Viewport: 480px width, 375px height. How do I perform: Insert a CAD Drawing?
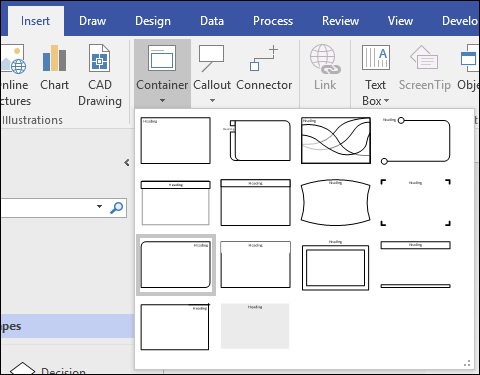100,75
